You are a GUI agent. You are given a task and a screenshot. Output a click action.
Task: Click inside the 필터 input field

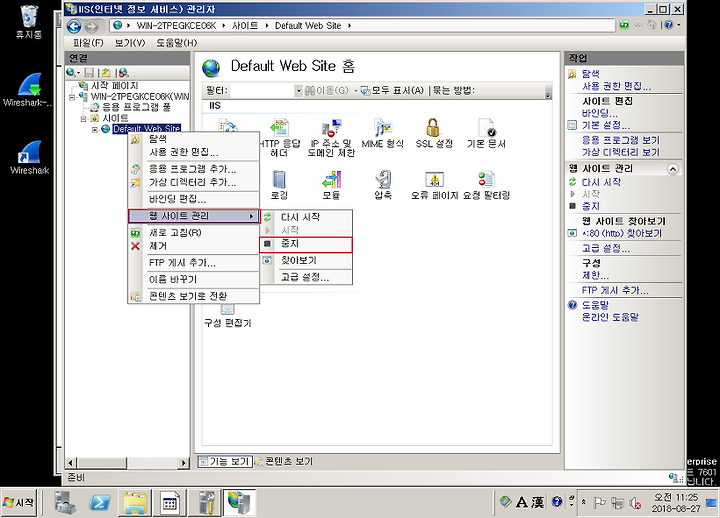pyautogui.click(x=261, y=90)
